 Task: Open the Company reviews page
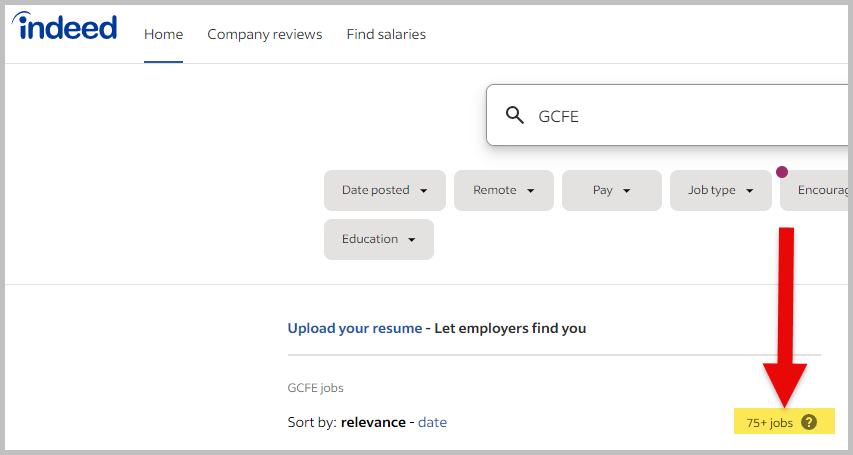[264, 34]
